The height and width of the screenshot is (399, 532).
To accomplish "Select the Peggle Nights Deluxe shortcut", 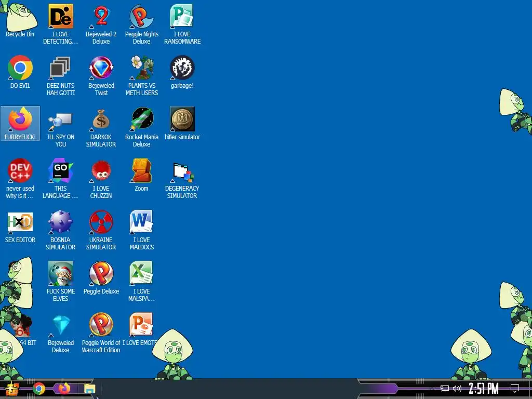I will [x=141, y=24].
